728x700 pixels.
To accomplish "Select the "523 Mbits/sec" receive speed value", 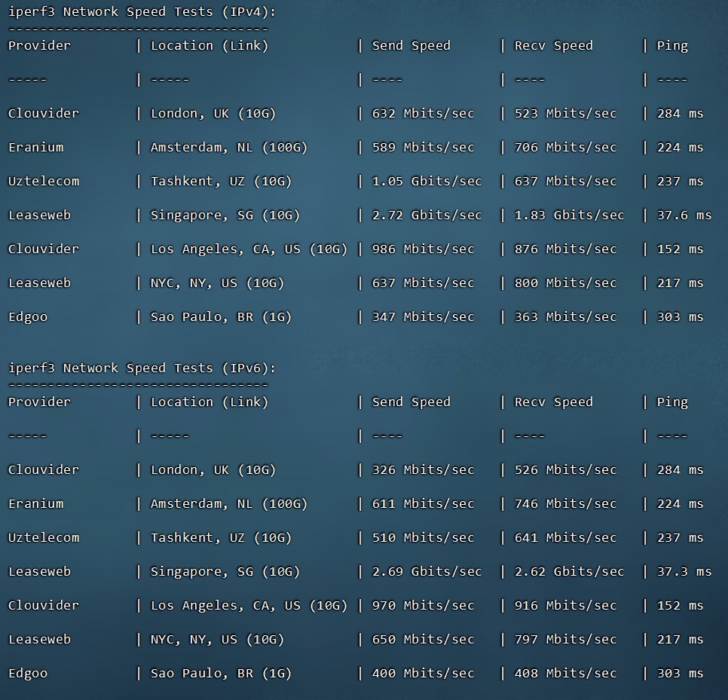I will 565,114.
